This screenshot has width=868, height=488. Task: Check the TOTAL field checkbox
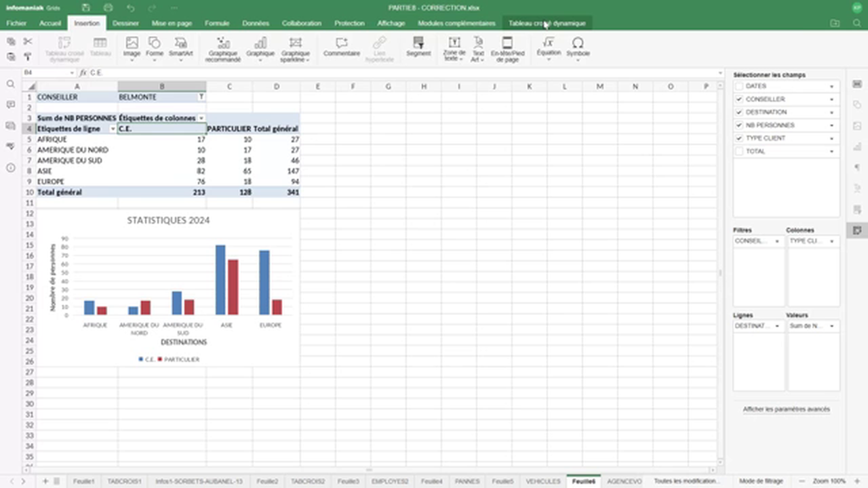click(x=739, y=151)
